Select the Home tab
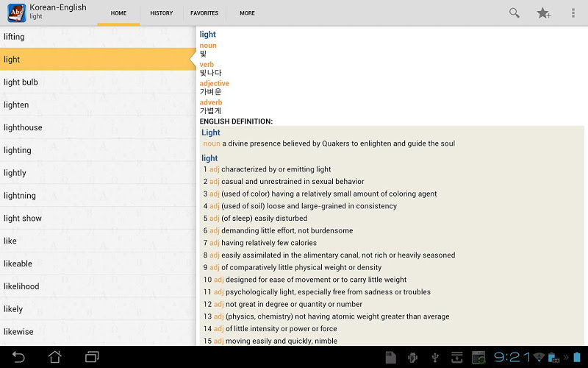The image size is (588, 368). click(118, 13)
